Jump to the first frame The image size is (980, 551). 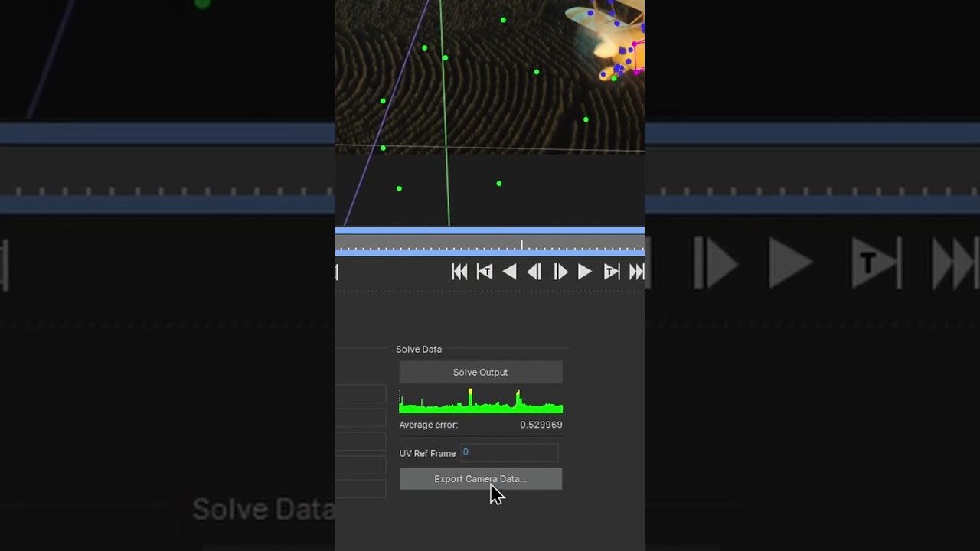pos(459,272)
